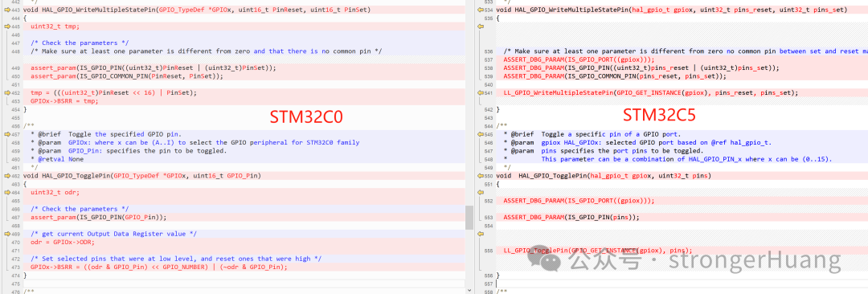The height and width of the screenshot is (294, 868).
Task: Click 'ASSERT_DBG_PARAM(IS_GPIO_PORT((gpiox)));' on line 552
Action: (579, 201)
